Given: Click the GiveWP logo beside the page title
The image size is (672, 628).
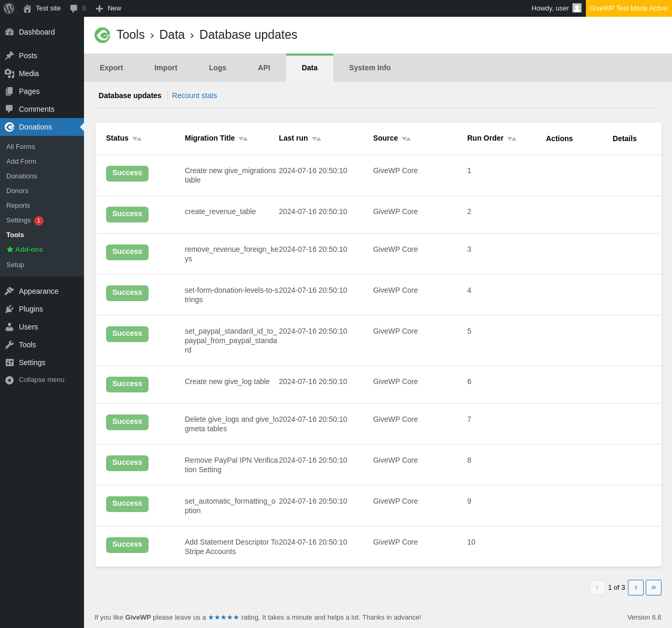Looking at the screenshot, I should (x=102, y=35).
